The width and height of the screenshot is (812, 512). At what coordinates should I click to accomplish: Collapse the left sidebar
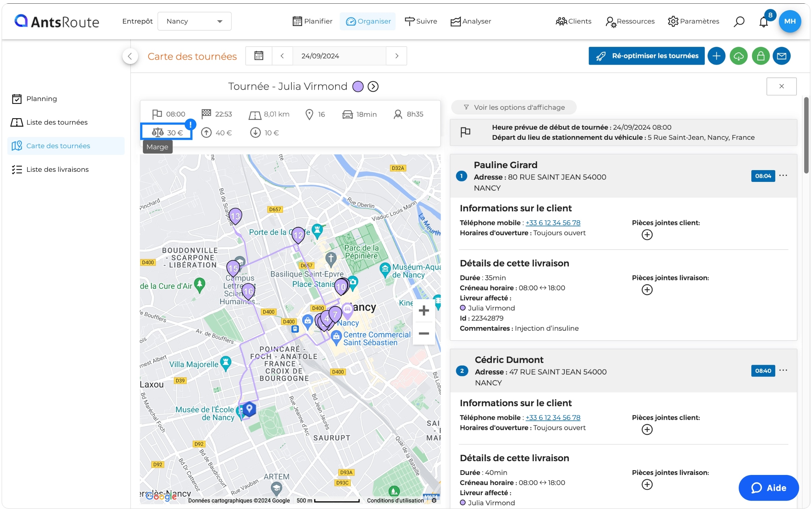pyautogui.click(x=130, y=56)
